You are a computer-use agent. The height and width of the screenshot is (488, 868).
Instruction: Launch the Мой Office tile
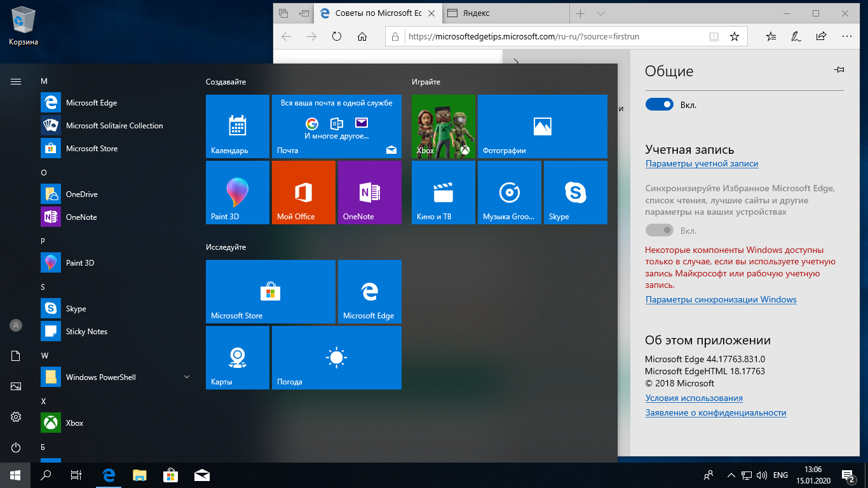[304, 193]
